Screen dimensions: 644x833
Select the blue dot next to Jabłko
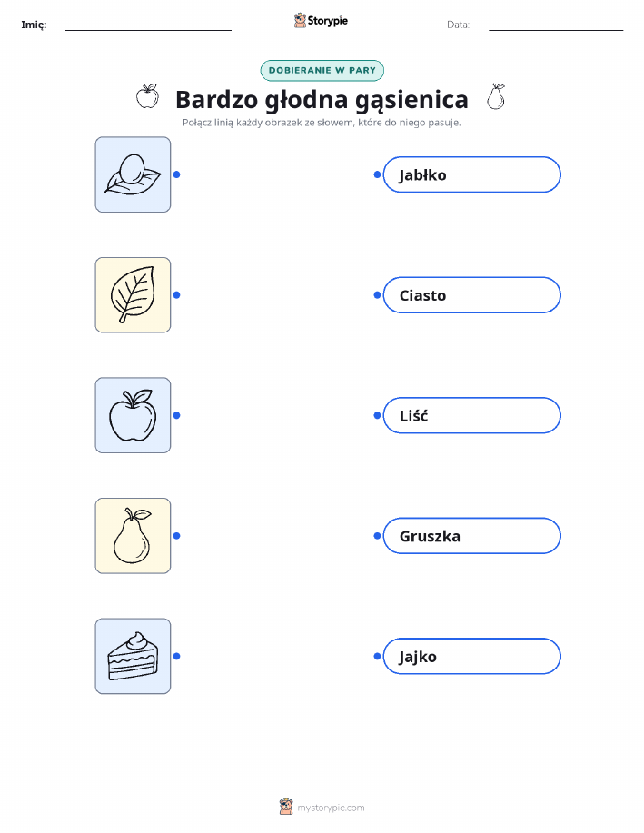[x=377, y=174]
